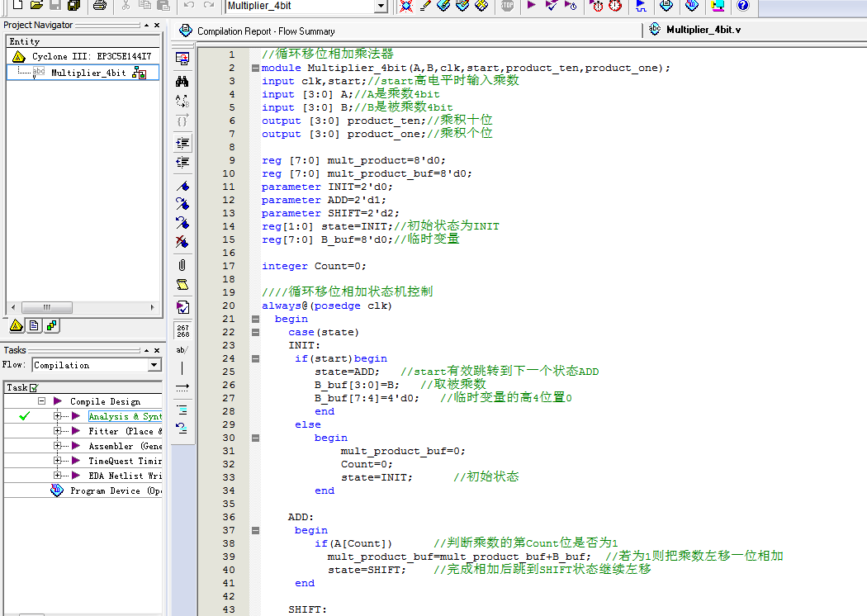This screenshot has height=616, width=867.
Task: Toggle line numbers display 267/268 icon
Action: (x=182, y=330)
